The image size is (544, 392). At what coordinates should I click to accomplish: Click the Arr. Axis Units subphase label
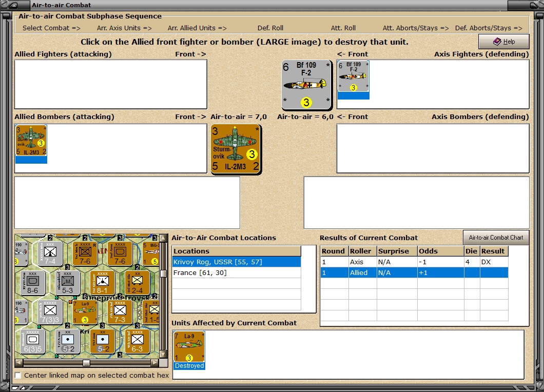coord(124,28)
